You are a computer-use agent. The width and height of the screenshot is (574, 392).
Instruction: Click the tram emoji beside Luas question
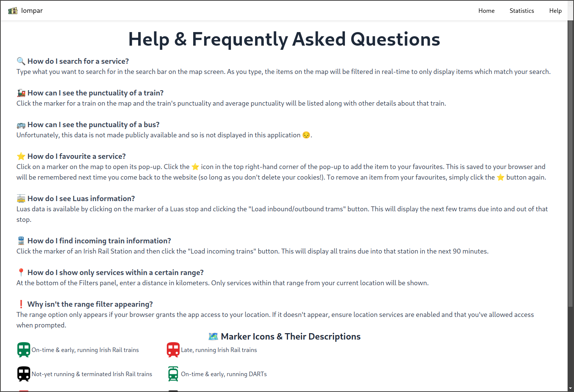21,198
